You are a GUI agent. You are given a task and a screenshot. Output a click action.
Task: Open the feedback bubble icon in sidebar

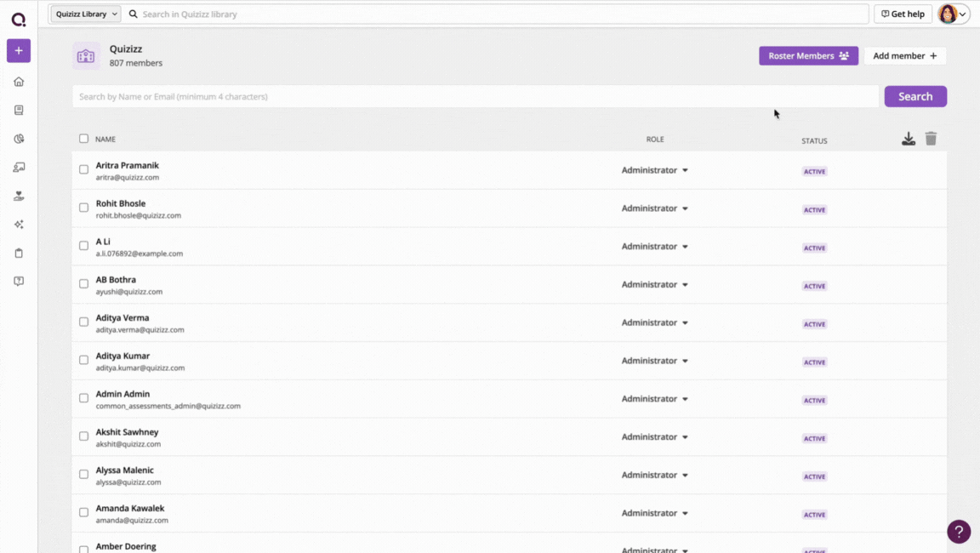(19, 282)
